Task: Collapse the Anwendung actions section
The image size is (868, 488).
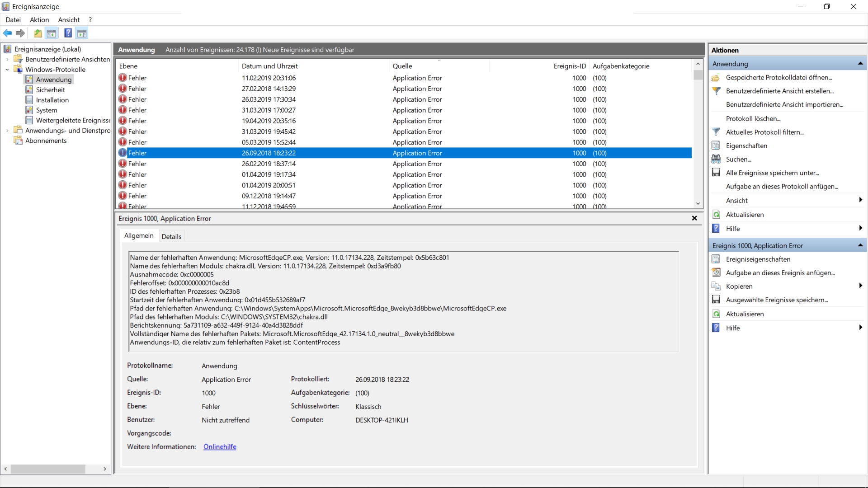Action: (860, 64)
